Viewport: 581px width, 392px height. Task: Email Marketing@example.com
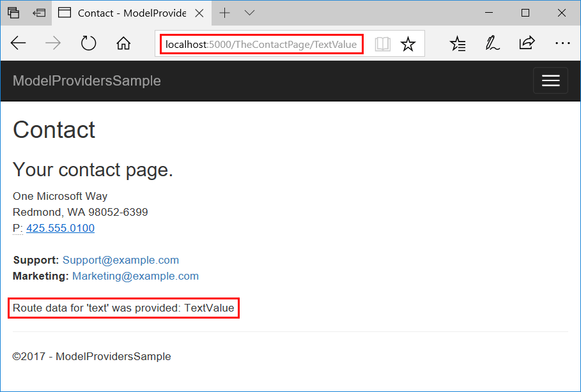(x=136, y=276)
